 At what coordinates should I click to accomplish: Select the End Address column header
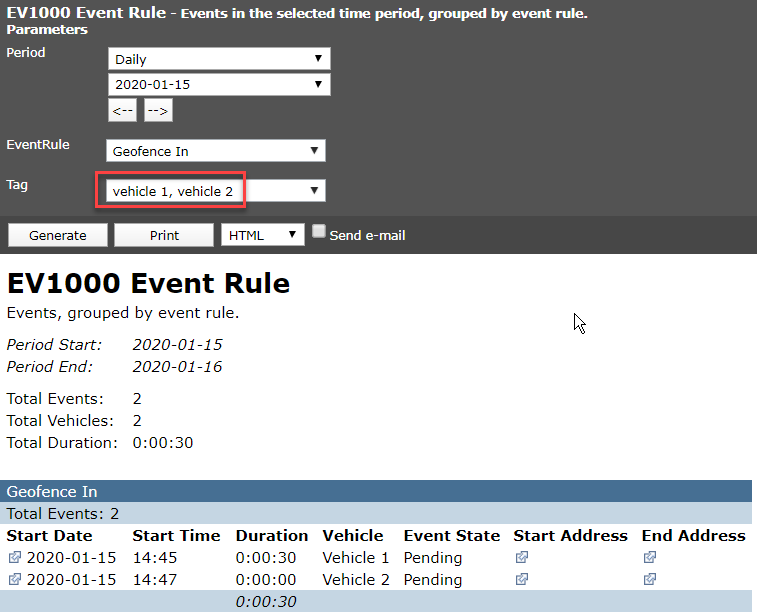point(693,535)
